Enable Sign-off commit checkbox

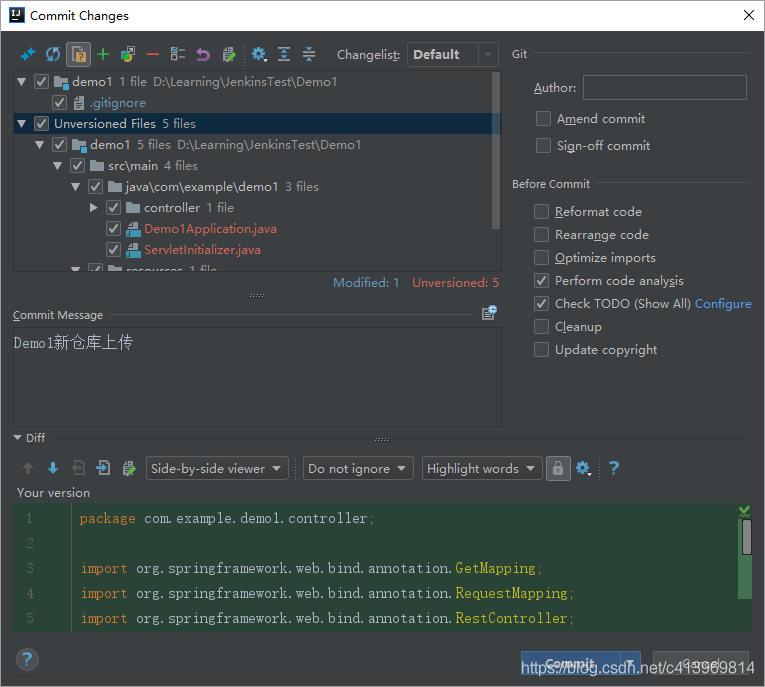(543, 145)
